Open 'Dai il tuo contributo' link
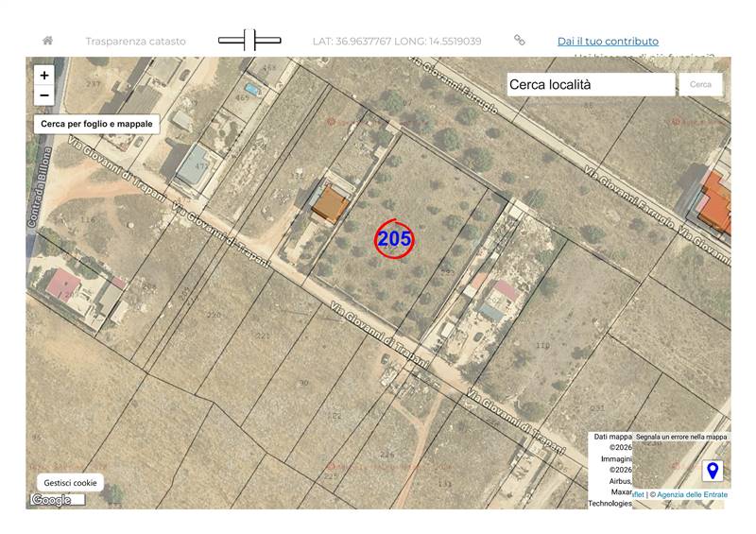 pyautogui.click(x=608, y=42)
